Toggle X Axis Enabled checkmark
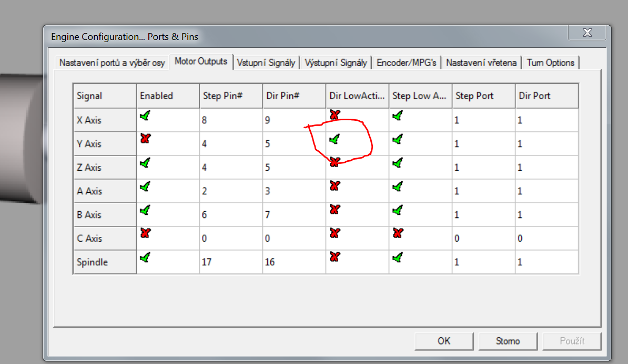The height and width of the screenshot is (364, 628). click(145, 116)
